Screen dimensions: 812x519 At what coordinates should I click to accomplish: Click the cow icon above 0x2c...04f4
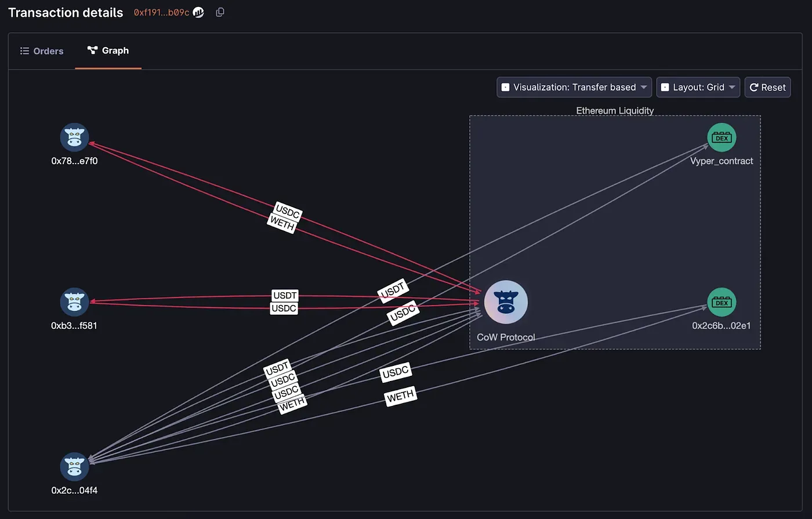74,466
